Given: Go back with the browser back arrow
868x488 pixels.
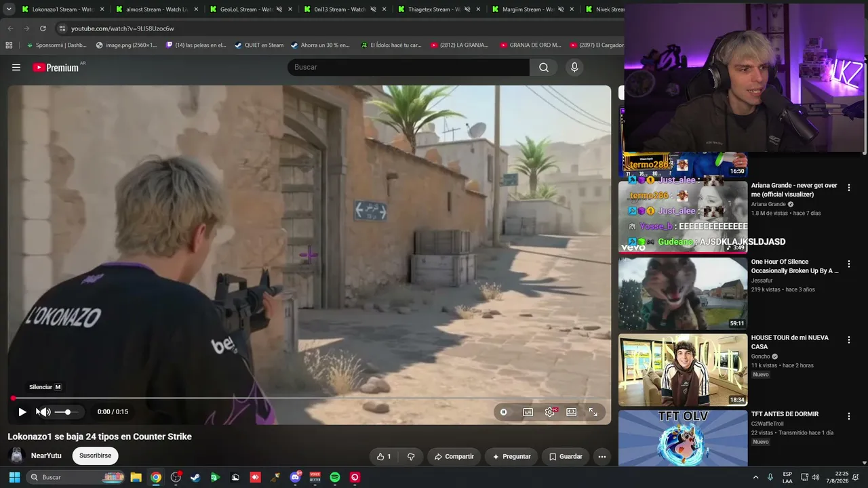Looking at the screenshot, I should tap(10, 28).
